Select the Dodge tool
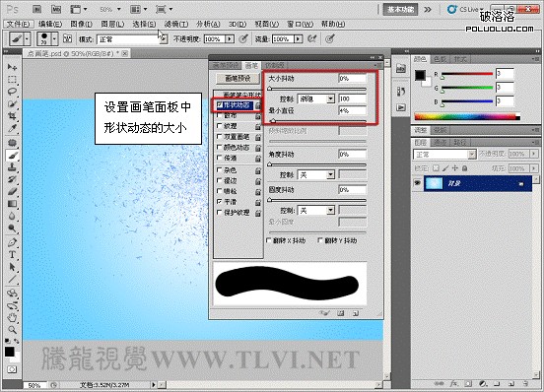 (12, 229)
